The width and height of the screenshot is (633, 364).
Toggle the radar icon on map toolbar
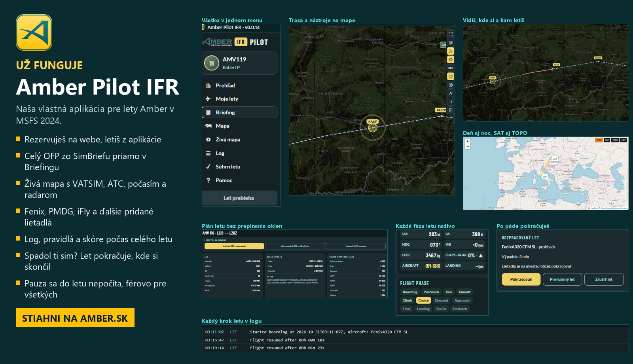tap(451, 85)
